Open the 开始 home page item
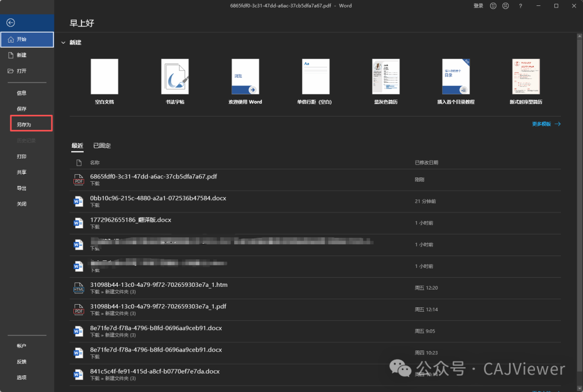The width and height of the screenshot is (583, 392). point(27,39)
